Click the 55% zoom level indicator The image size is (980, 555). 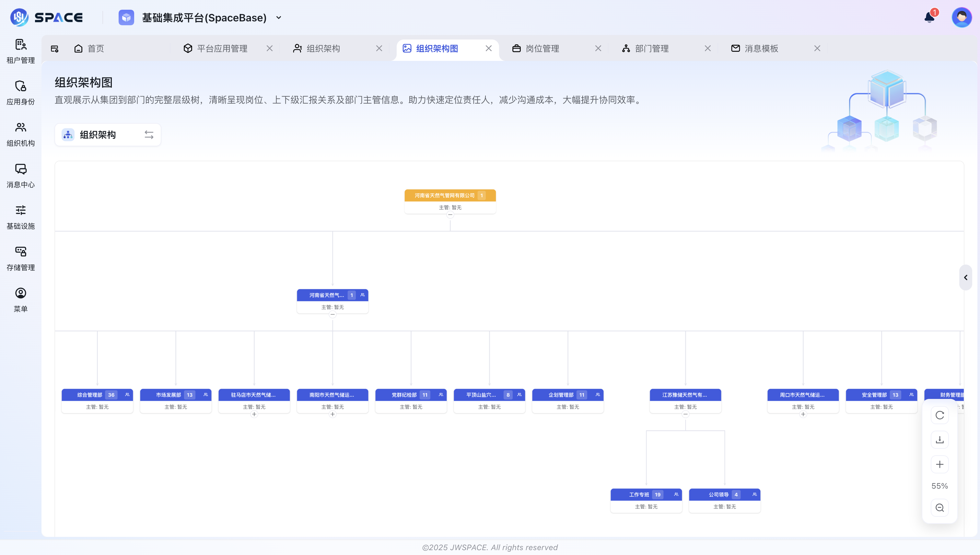[940, 486]
